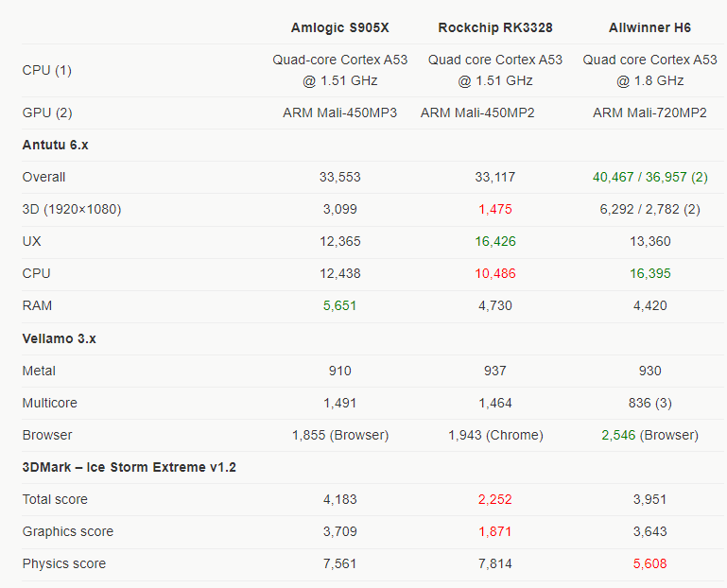The image size is (727, 588).
Task: Select the green 5,651 RAM score
Action: coord(339,305)
